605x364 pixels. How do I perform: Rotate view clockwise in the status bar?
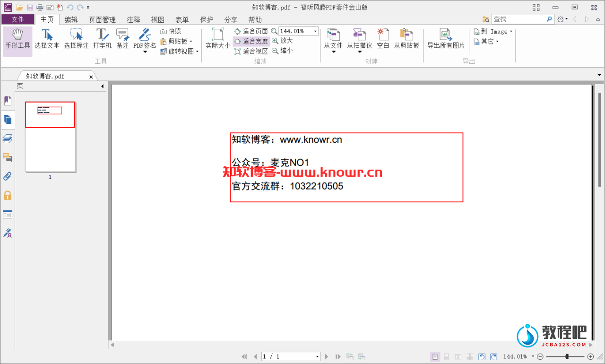tap(493, 356)
